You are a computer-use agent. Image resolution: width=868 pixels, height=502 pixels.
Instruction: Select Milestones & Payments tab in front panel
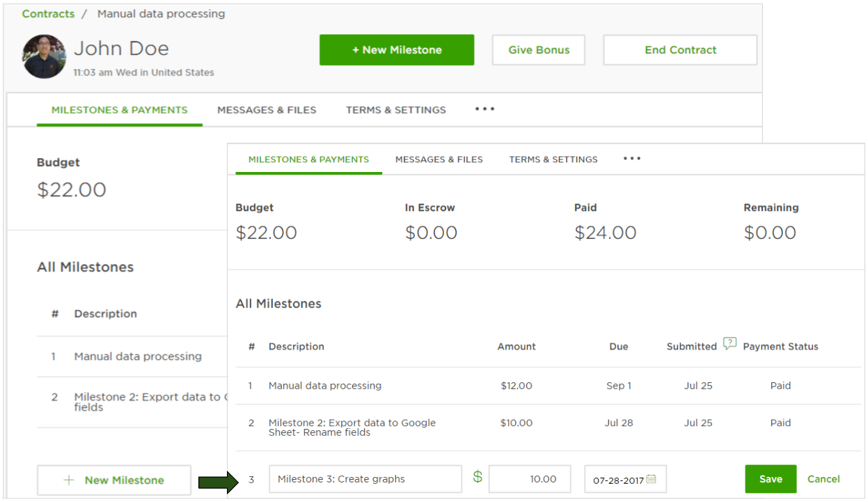click(x=308, y=159)
